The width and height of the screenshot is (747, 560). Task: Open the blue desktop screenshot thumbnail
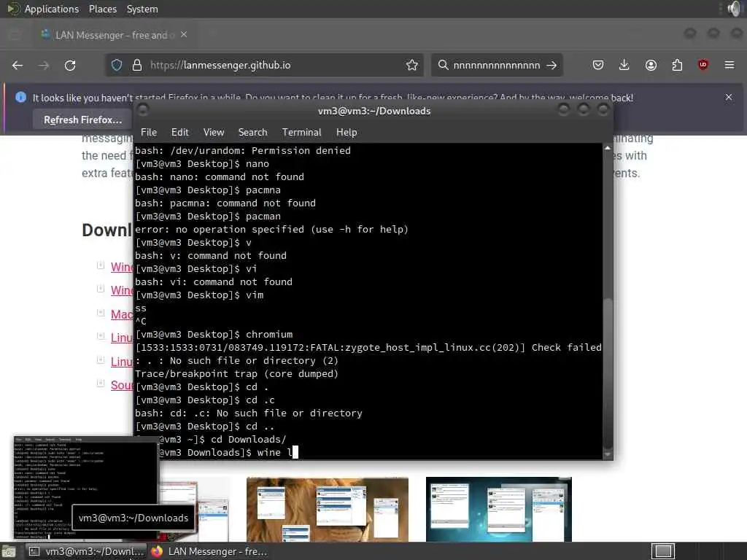click(x=499, y=509)
